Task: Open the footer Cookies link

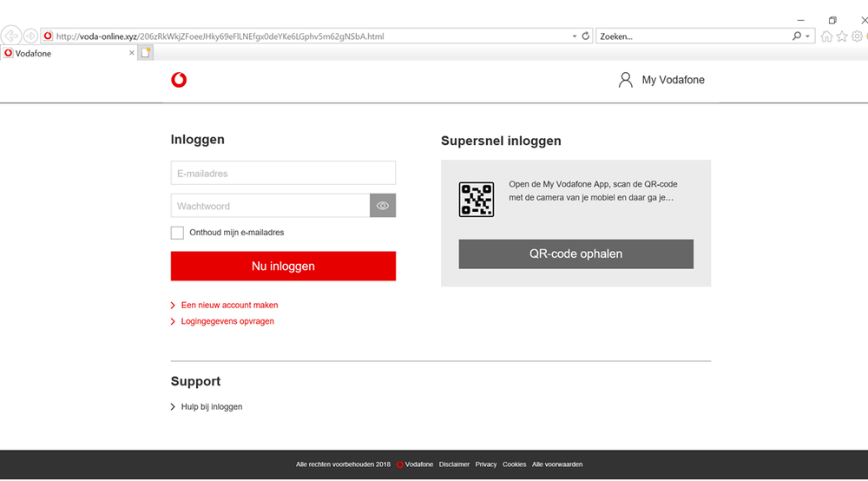Action: [x=514, y=465]
